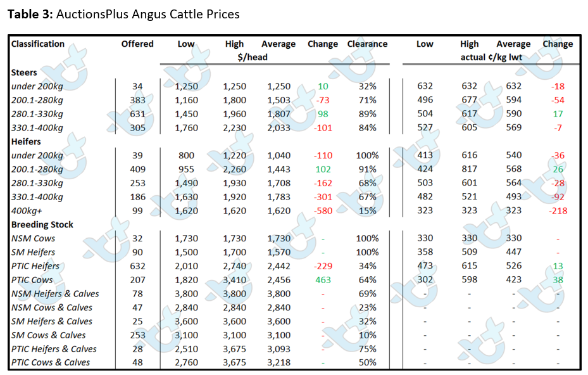This screenshot has width=588, height=375.
Task: Select the 15% clearance value
Action: pyautogui.click(x=367, y=210)
